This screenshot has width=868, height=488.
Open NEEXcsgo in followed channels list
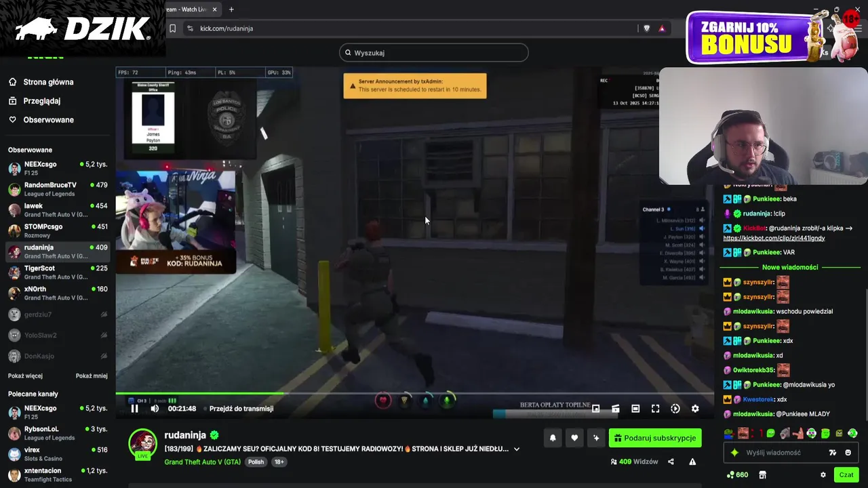[58, 168]
